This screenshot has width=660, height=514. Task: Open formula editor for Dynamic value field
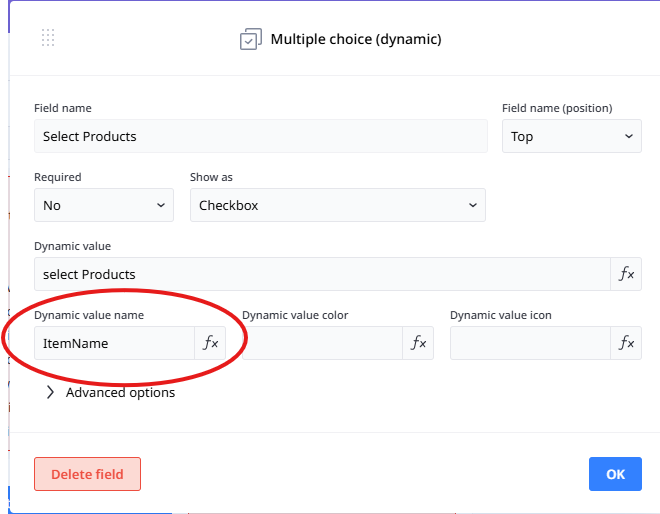coord(626,274)
